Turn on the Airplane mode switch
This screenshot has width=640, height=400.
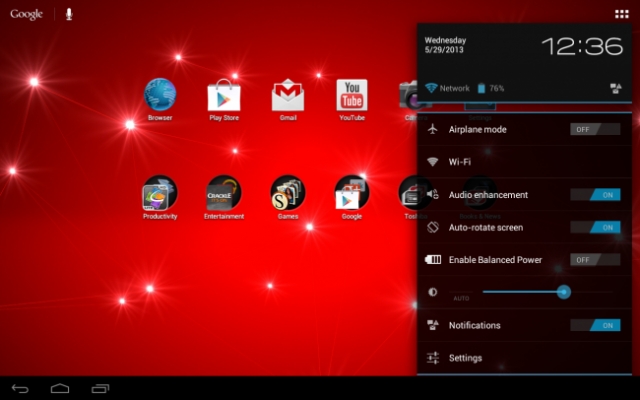[595, 129]
